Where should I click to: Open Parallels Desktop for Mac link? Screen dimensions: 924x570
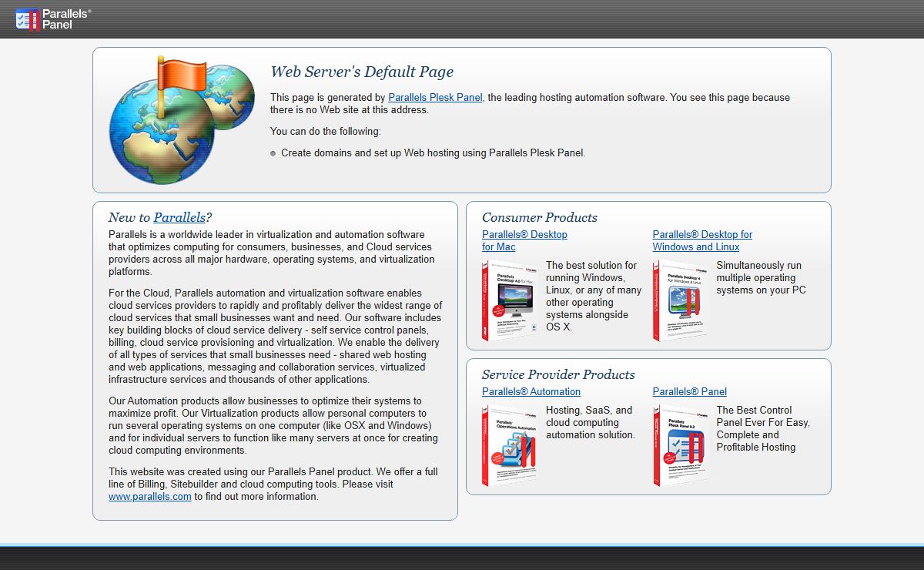[524, 240]
